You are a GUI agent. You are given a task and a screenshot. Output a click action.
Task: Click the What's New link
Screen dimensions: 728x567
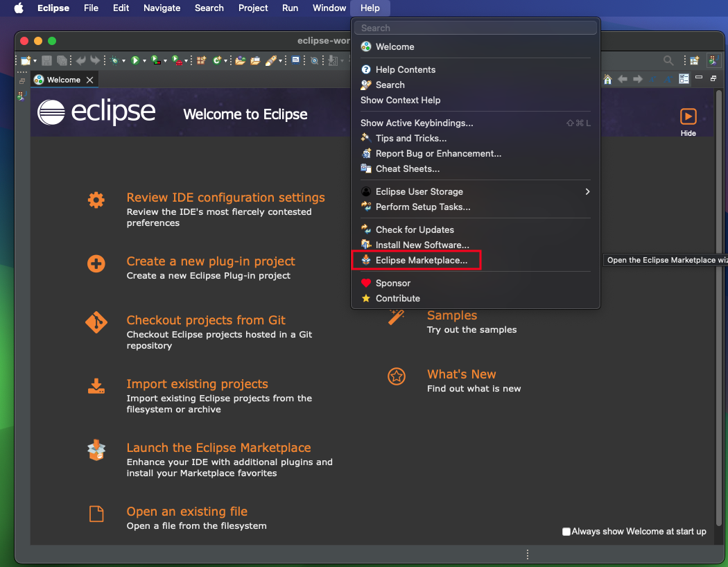point(462,374)
